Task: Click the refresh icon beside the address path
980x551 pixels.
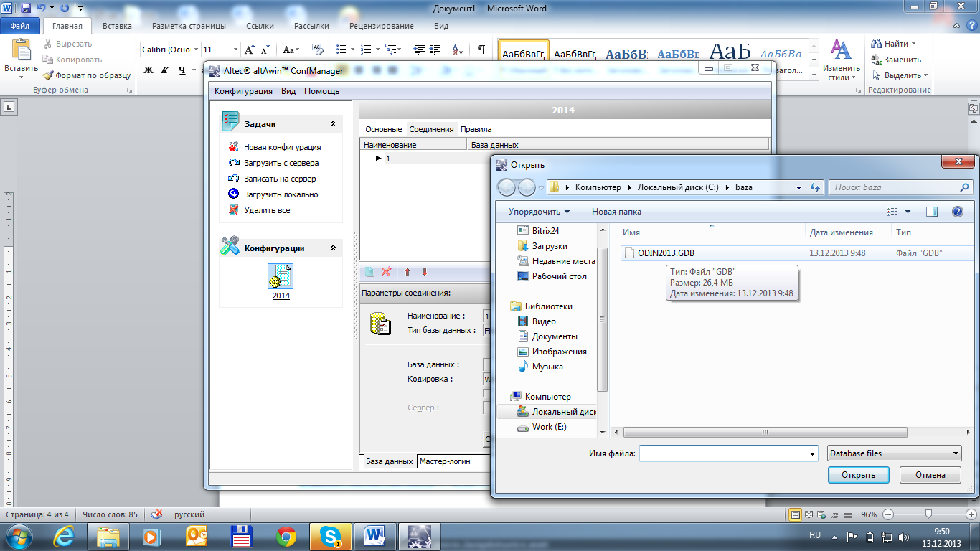Action: pos(815,187)
